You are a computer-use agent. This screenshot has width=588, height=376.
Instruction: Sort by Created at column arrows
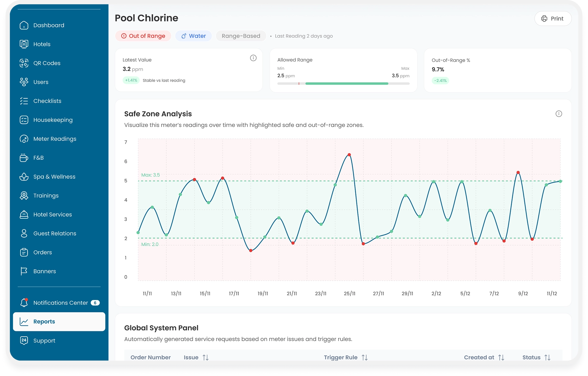coord(501,357)
